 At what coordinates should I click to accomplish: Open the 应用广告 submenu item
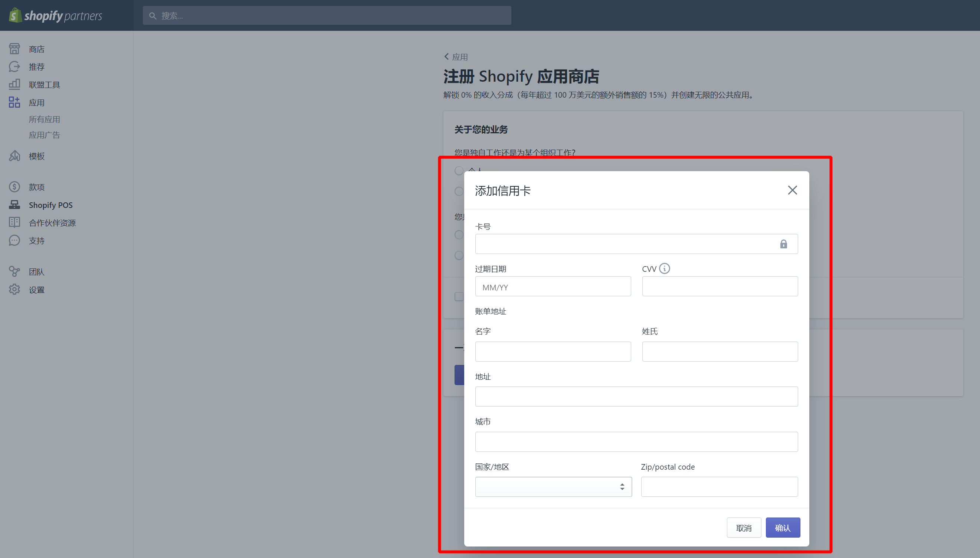pyautogui.click(x=45, y=135)
